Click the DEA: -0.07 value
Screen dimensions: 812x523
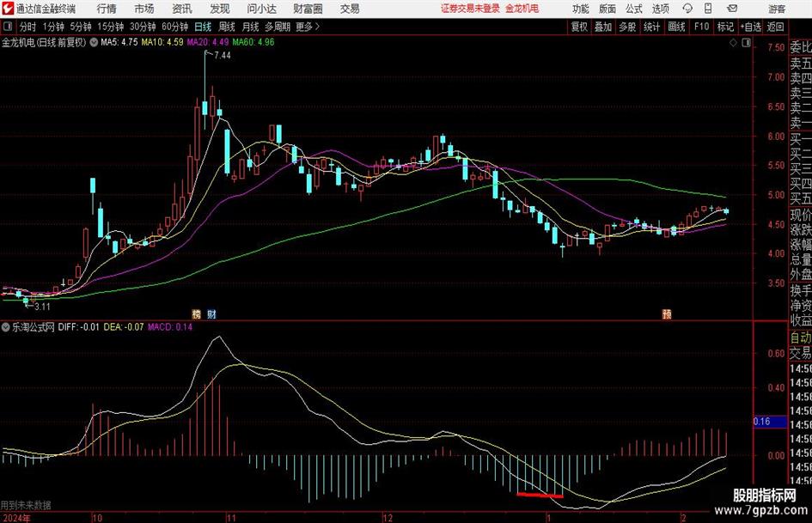(x=123, y=326)
